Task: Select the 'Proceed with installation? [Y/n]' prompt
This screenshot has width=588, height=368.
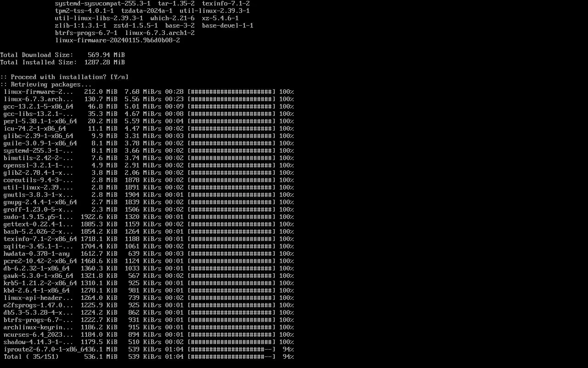Action: [64, 77]
